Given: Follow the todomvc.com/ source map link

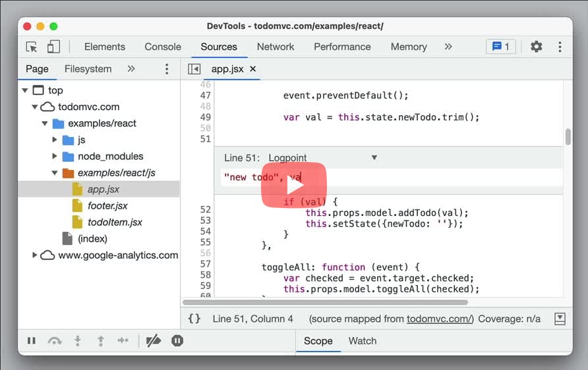Looking at the screenshot, I should click(440, 319).
